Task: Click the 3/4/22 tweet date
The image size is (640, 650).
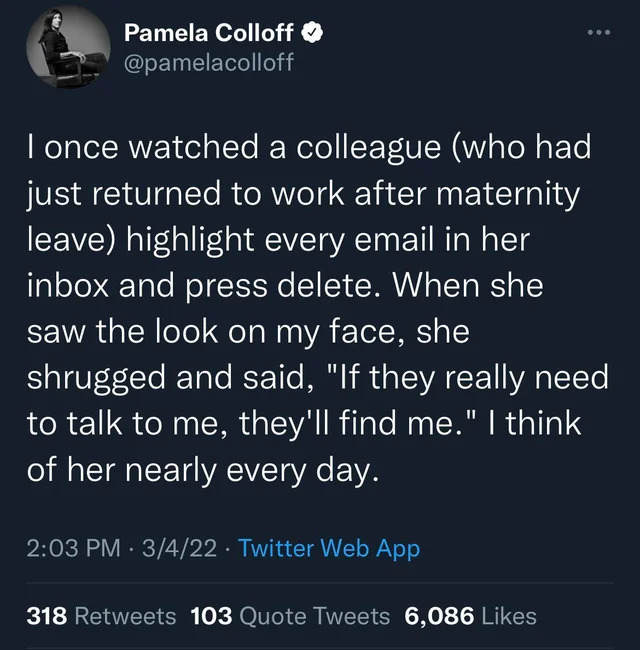Action: [x=176, y=547]
